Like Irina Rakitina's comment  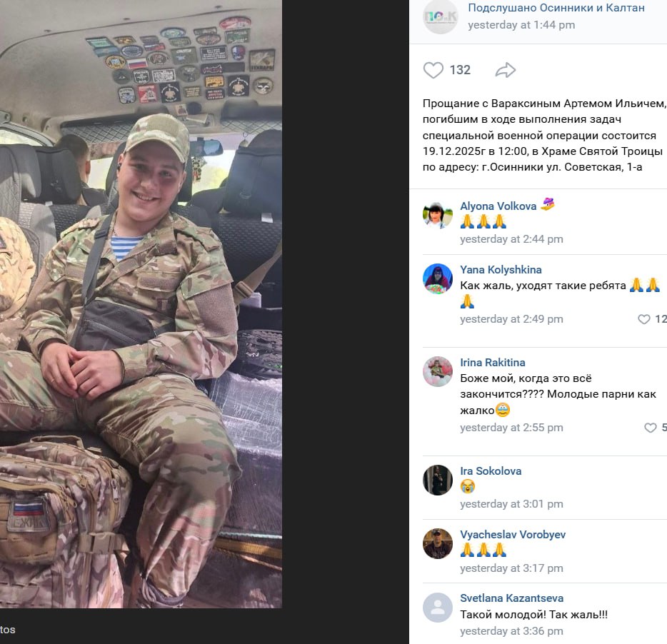click(651, 428)
